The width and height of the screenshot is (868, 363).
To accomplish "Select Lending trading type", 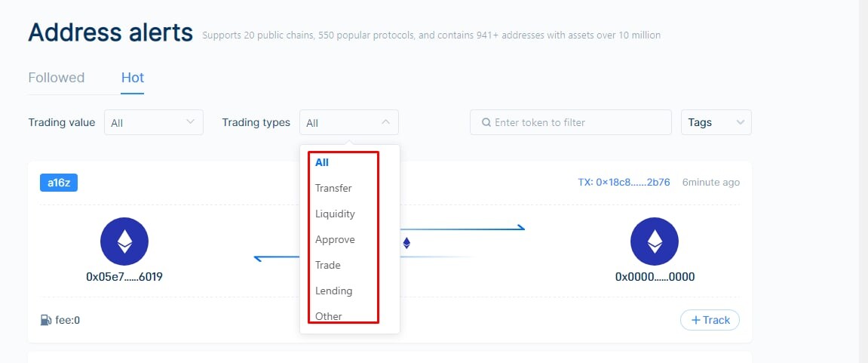I will click(x=333, y=291).
